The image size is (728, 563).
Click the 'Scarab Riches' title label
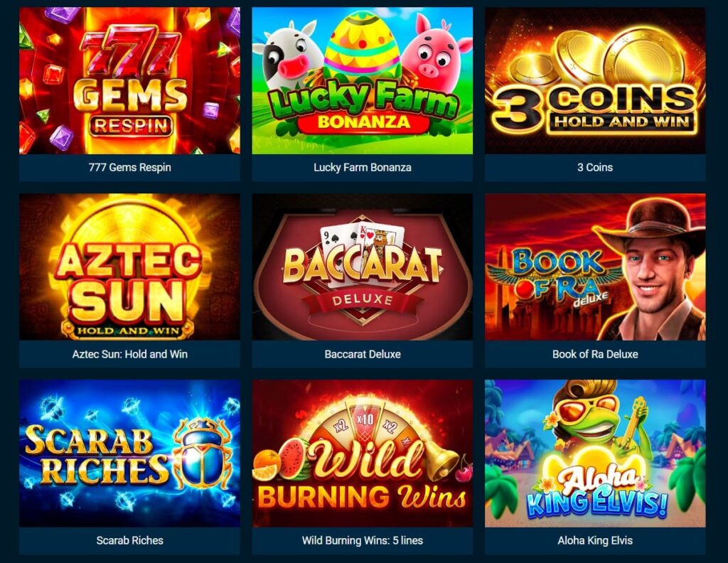coord(129,540)
